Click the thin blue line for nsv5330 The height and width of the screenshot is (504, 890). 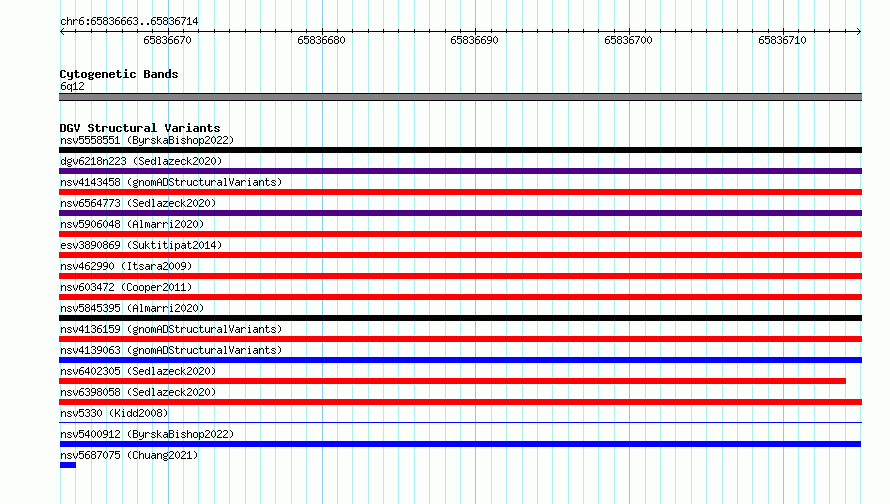pyautogui.click(x=460, y=422)
